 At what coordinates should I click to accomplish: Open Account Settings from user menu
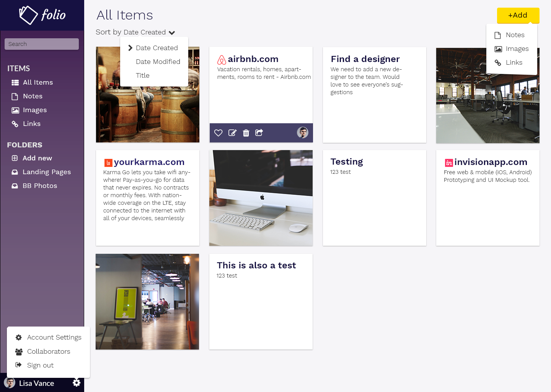pos(48,337)
